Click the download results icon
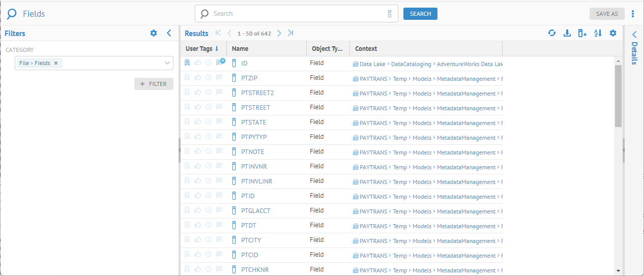The height and width of the screenshot is (276, 644). pos(567,33)
